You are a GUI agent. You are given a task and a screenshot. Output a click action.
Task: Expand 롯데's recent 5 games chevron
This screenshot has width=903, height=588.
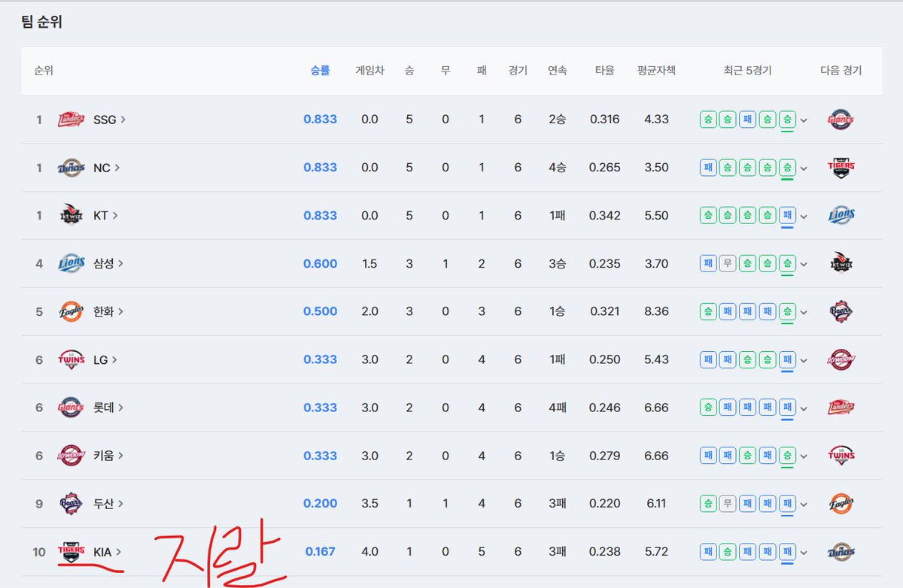point(804,408)
